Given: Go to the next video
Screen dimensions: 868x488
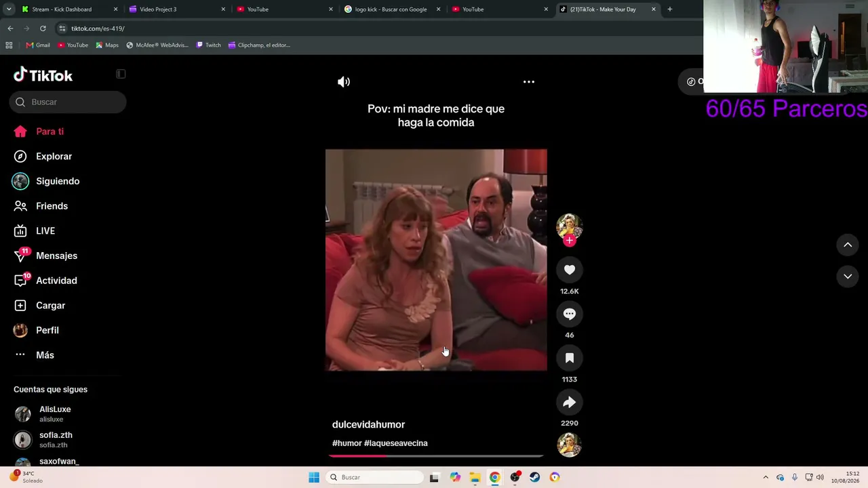Looking at the screenshot, I should click(848, 276).
